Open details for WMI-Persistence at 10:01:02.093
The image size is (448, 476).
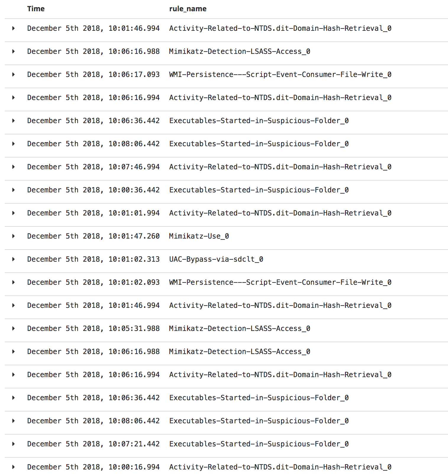[x=13, y=282]
